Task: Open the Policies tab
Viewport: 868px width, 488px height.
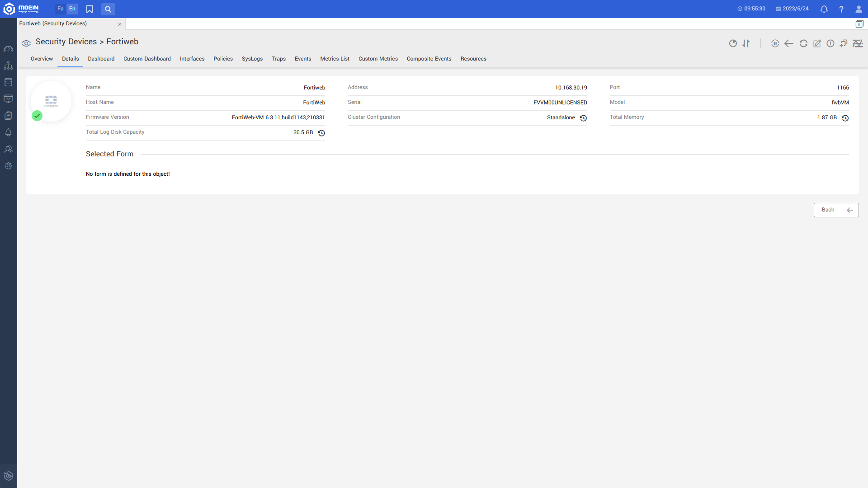Action: [223, 59]
